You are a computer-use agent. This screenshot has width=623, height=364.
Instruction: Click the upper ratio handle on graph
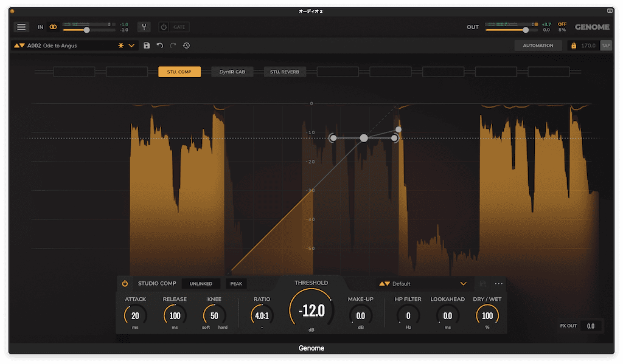[x=398, y=129]
